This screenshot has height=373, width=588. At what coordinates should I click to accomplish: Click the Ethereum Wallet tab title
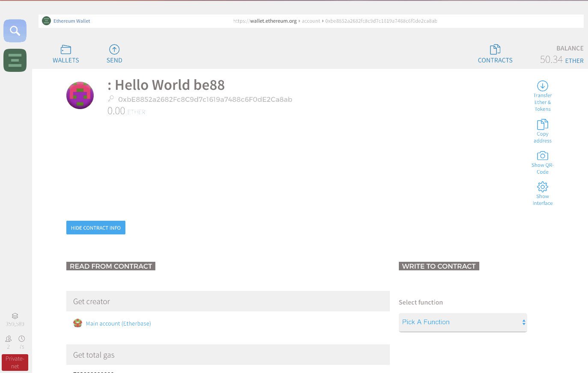(x=71, y=21)
